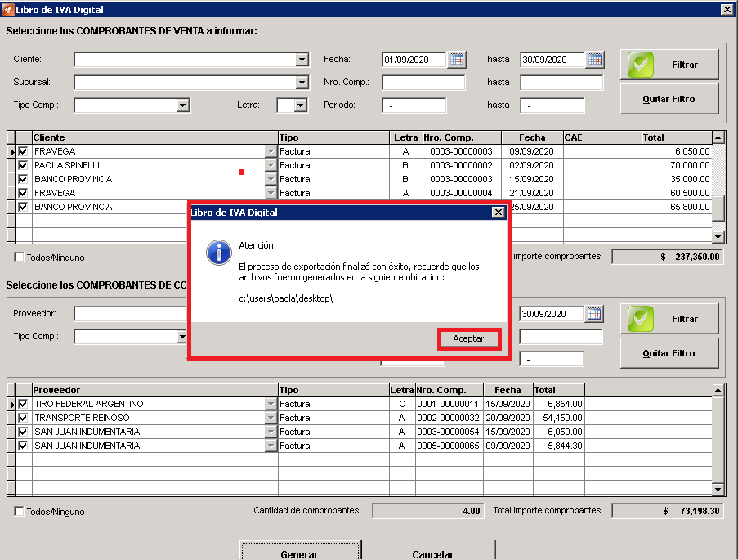Click the blue information icon in dialog
Screen dimensions: 738x560
[219, 253]
